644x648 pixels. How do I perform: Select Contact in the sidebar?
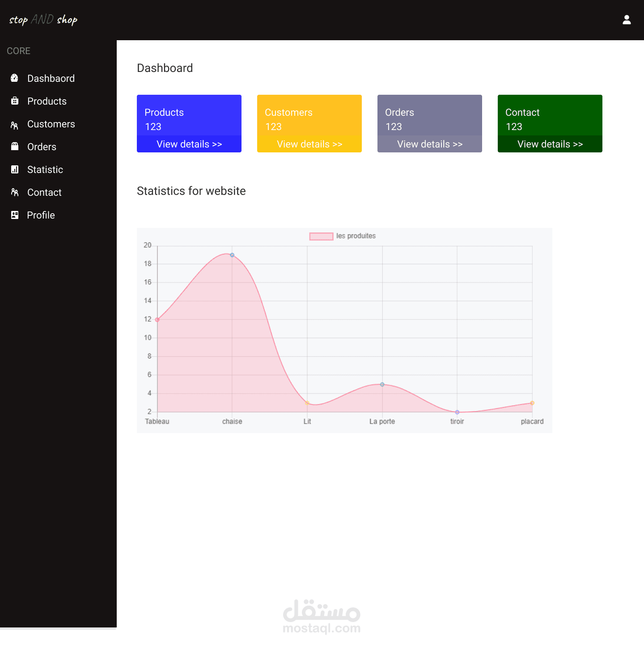click(x=44, y=193)
